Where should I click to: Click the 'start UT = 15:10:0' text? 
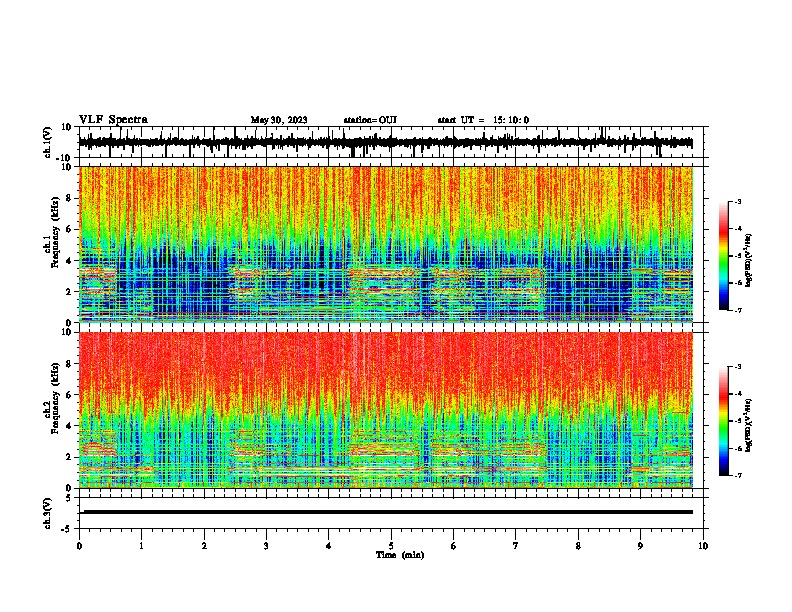coord(483,120)
